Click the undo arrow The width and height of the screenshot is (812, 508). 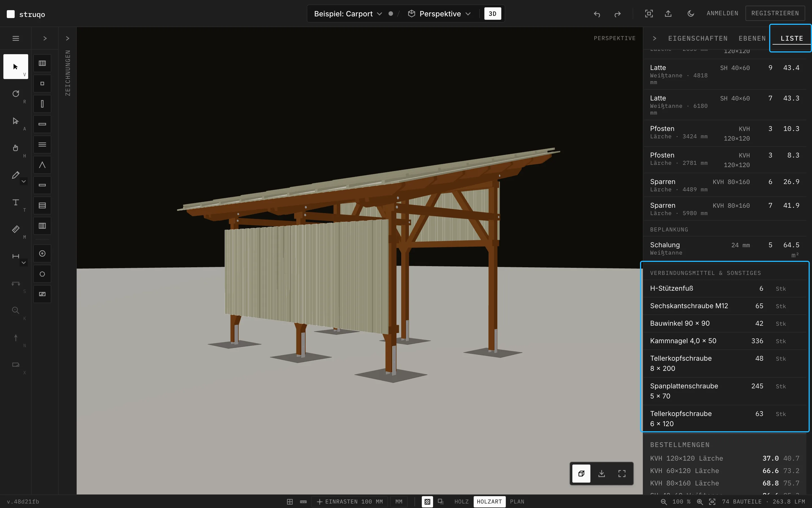click(597, 14)
